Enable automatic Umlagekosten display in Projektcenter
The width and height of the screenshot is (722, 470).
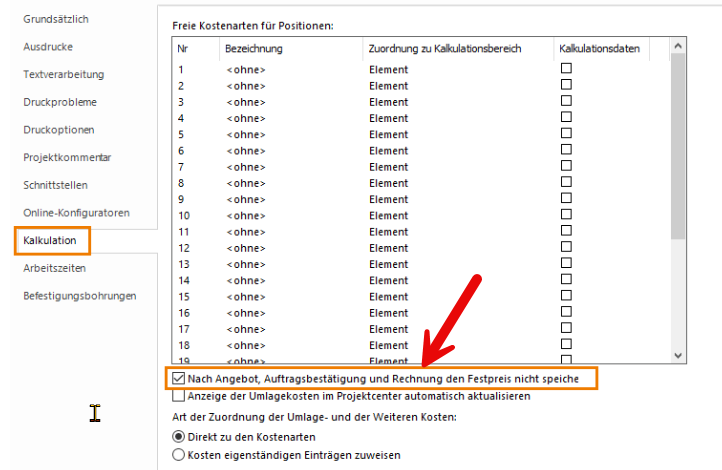(x=179, y=396)
